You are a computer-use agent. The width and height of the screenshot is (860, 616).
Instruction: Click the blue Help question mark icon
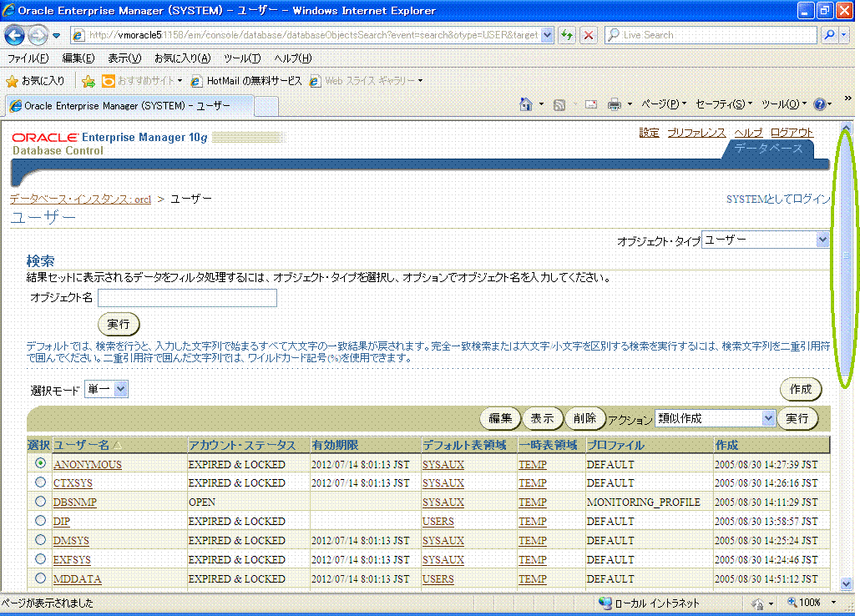[x=819, y=104]
